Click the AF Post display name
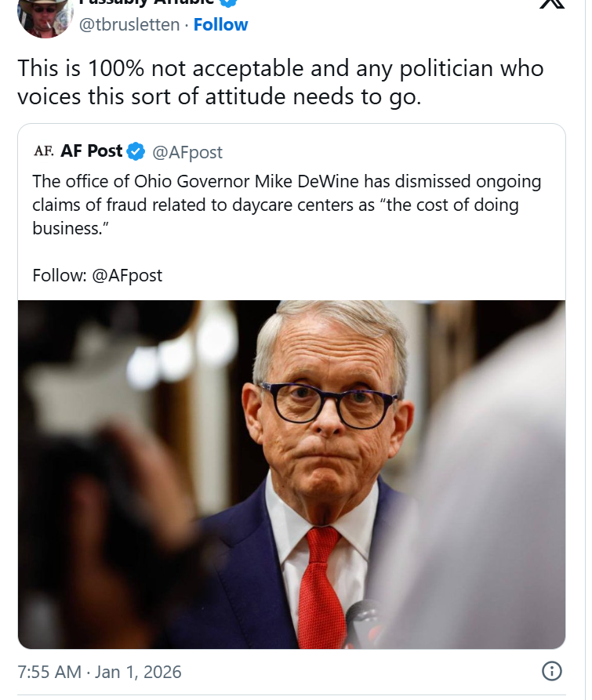Screen dimensions: 592x700 [x=92, y=151]
